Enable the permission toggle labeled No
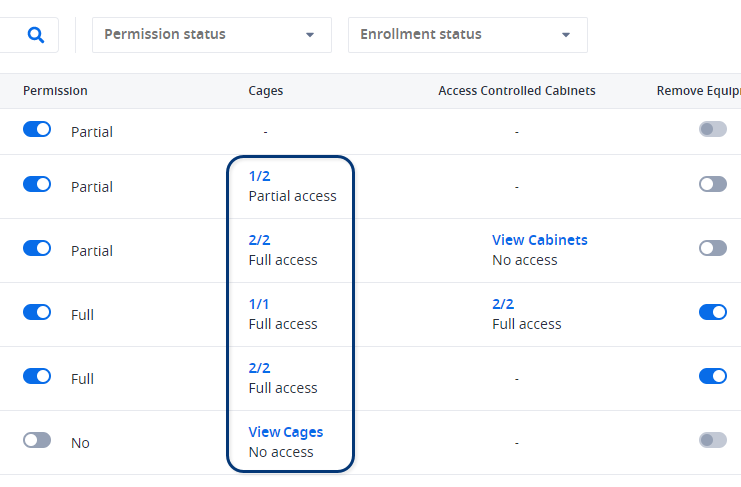The width and height of the screenshot is (741, 487). [x=37, y=440]
